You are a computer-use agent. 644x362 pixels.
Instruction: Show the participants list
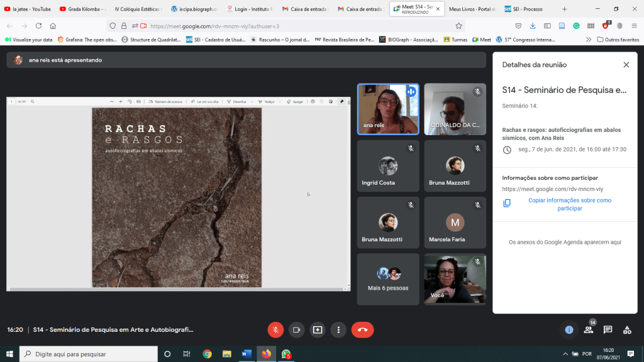[x=589, y=329]
